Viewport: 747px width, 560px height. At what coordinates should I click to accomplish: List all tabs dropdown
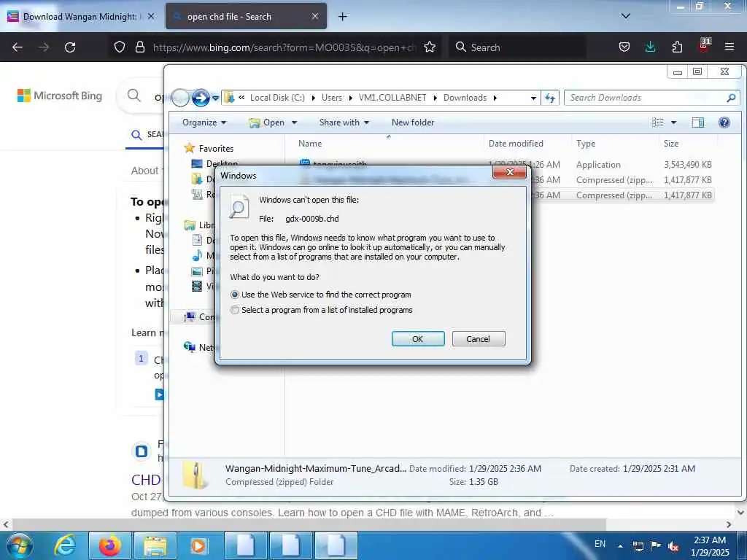click(x=625, y=16)
